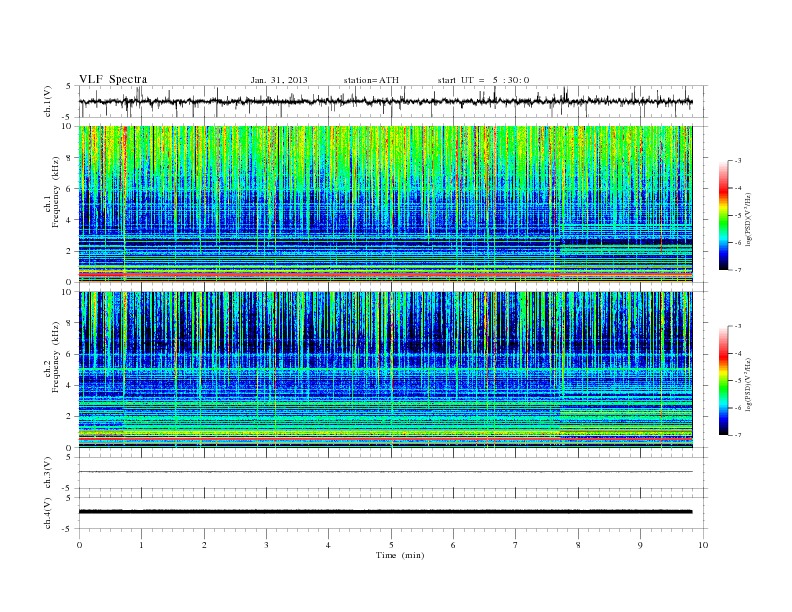Viewport: 792px width, 612px height.
Task: Click the time axis tick label "7"
Action: pos(516,545)
